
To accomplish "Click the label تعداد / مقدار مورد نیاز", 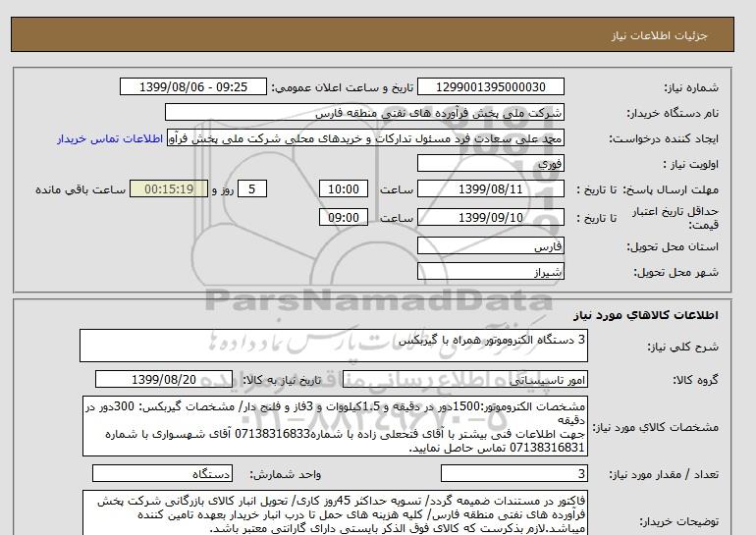I will [664, 475].
